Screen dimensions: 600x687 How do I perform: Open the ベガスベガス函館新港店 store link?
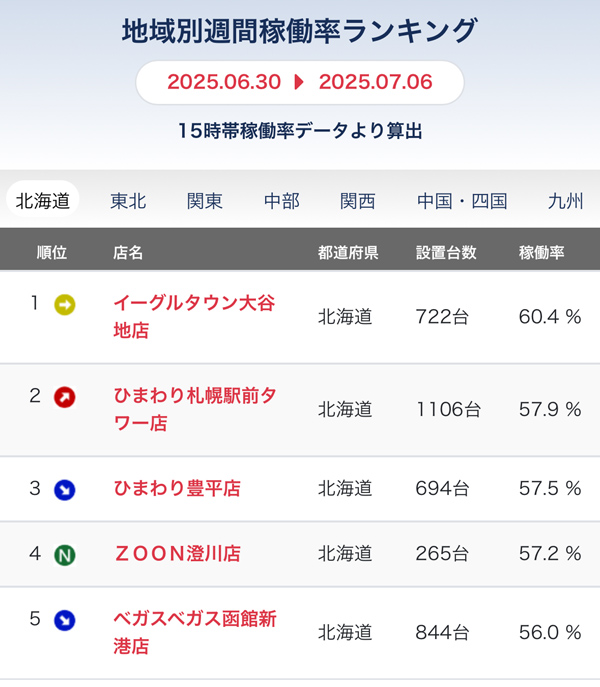pyautogui.click(x=195, y=632)
